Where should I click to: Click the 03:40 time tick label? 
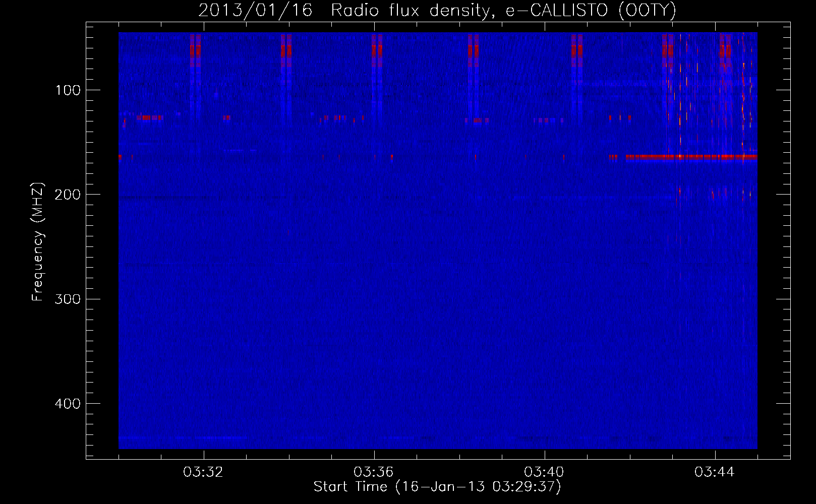pyautogui.click(x=544, y=472)
